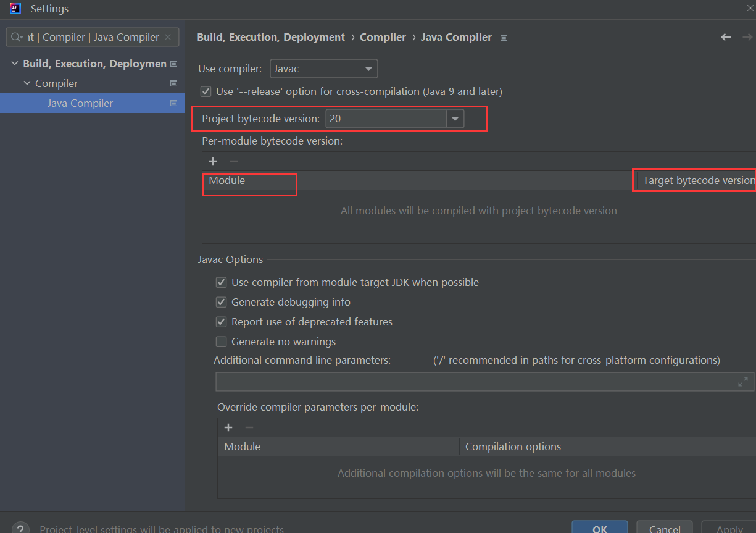Image resolution: width=756 pixels, height=533 pixels.
Task: Remove selected override compiler parameters entry
Action: click(249, 427)
